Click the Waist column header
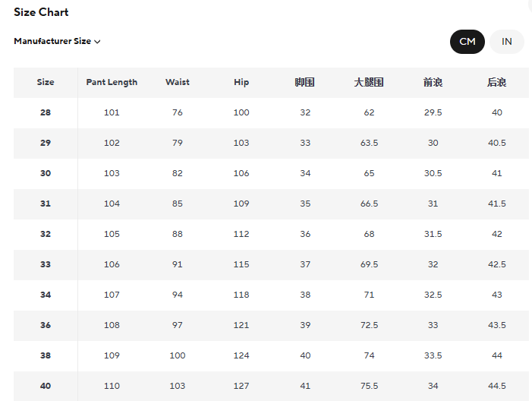This screenshot has width=532, height=401. tap(178, 82)
